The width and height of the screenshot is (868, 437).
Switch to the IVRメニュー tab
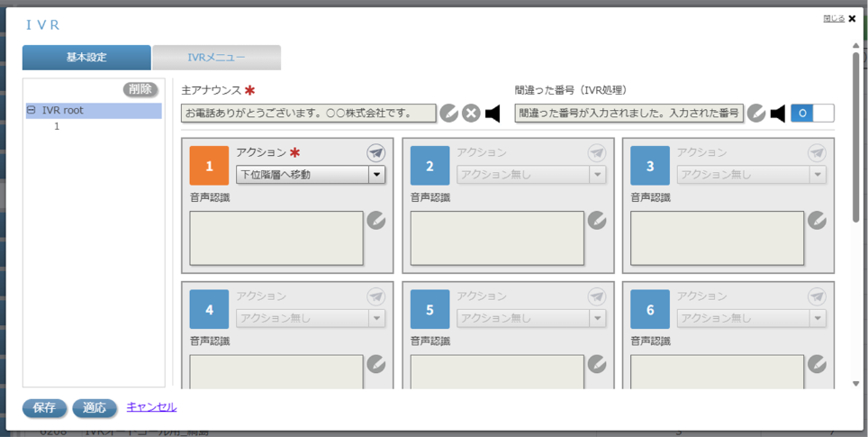point(216,58)
